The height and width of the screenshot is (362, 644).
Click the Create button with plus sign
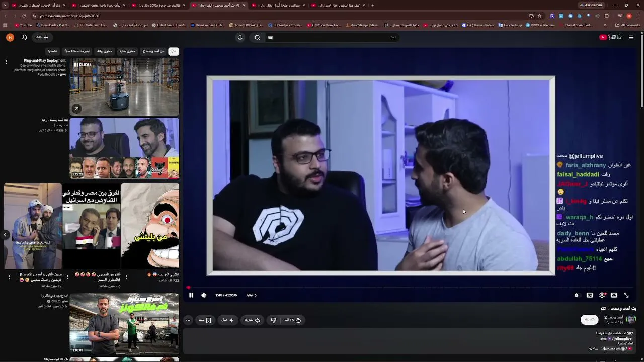pyautogui.click(x=42, y=37)
